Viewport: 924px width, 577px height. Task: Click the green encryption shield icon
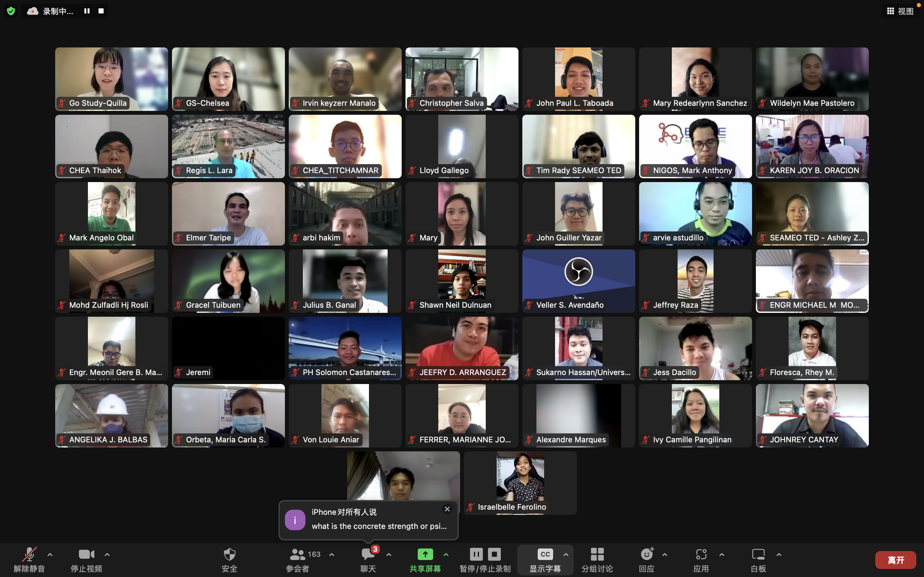pyautogui.click(x=11, y=11)
